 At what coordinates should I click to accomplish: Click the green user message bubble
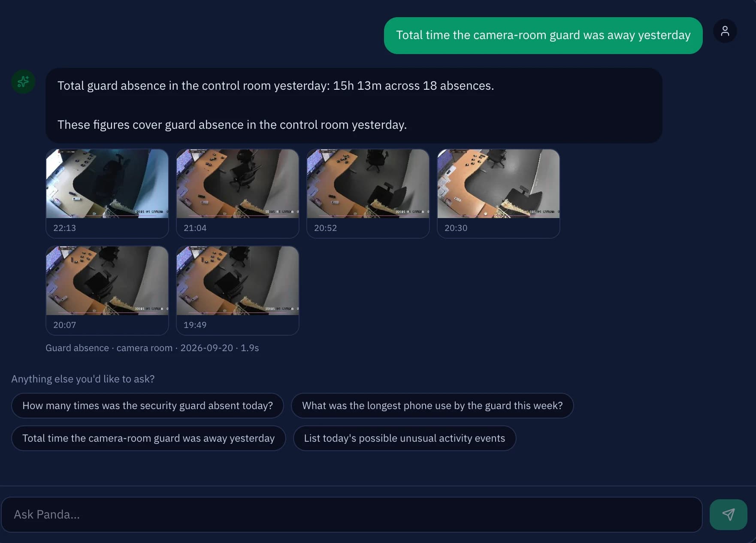(x=543, y=36)
